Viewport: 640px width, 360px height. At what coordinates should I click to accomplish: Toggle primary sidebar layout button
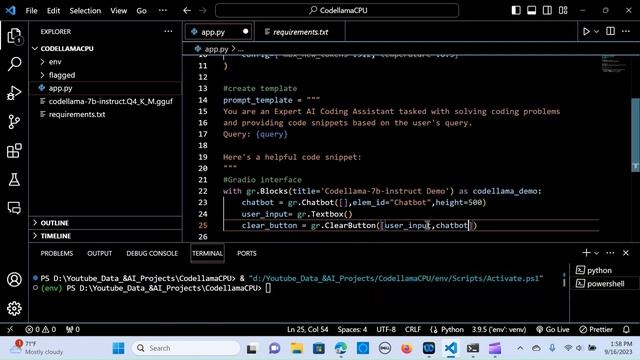tap(516, 10)
